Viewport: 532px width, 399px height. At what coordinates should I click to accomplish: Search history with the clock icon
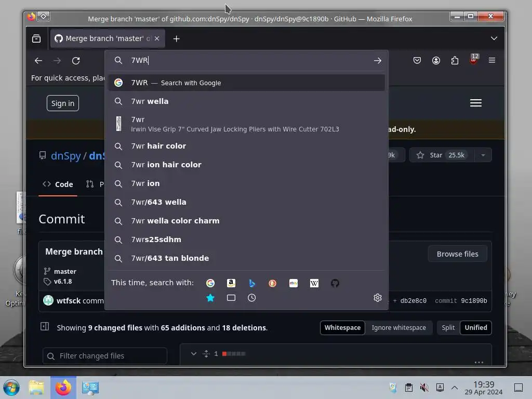click(x=252, y=298)
